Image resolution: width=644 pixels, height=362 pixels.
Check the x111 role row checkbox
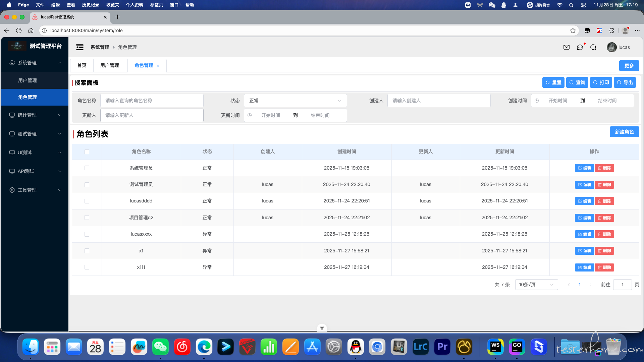pyautogui.click(x=87, y=267)
